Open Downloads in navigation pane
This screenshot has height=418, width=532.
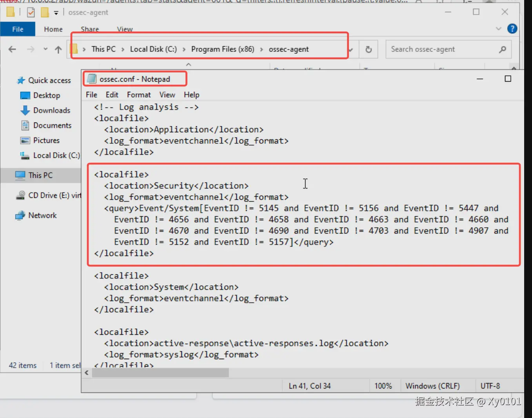click(x=52, y=110)
